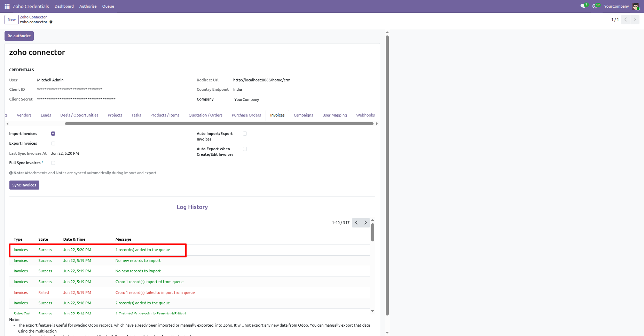The image size is (644, 336).
Task: Switch to the Purchase Orders tab
Action: [246, 115]
